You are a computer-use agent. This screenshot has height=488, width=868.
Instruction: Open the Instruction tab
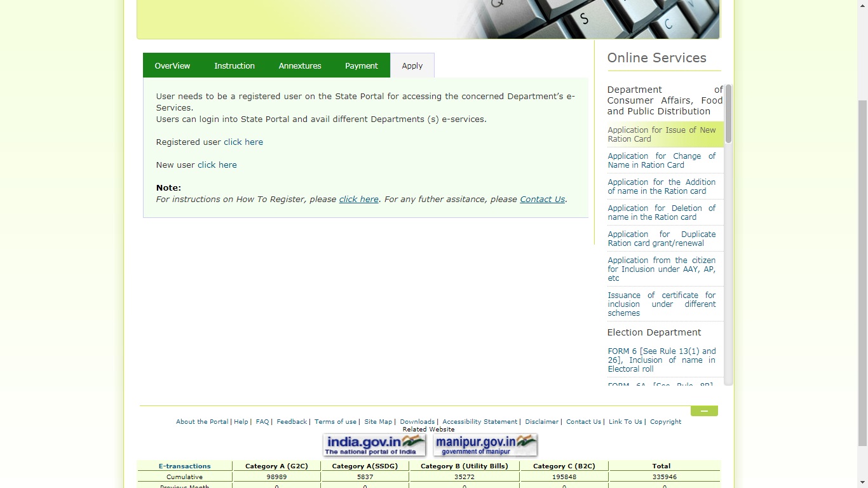pyautogui.click(x=234, y=65)
